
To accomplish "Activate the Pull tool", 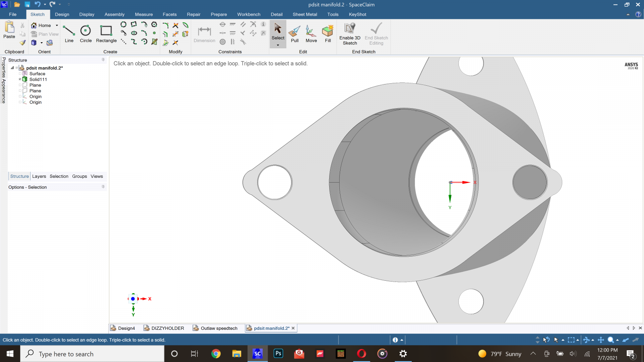I will point(295,34).
